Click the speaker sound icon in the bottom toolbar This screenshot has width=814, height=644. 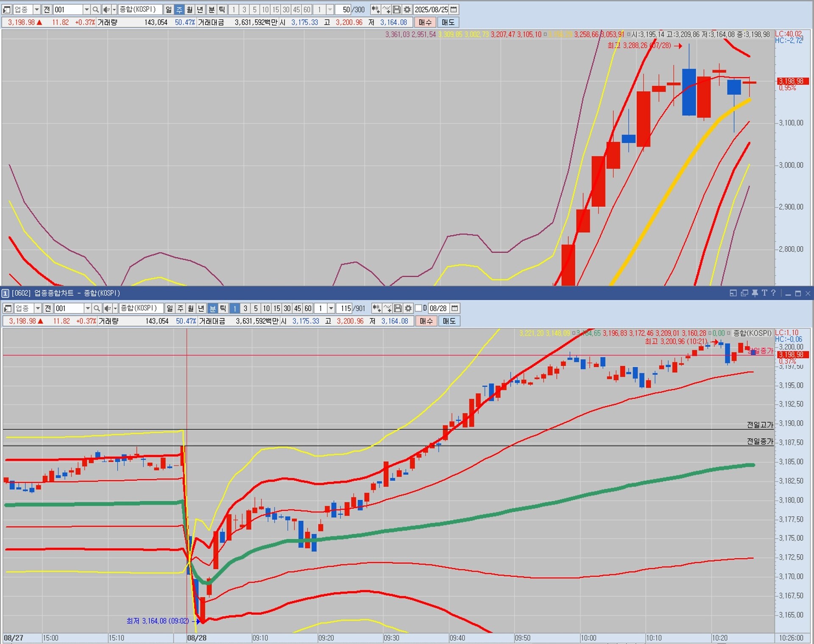click(107, 308)
